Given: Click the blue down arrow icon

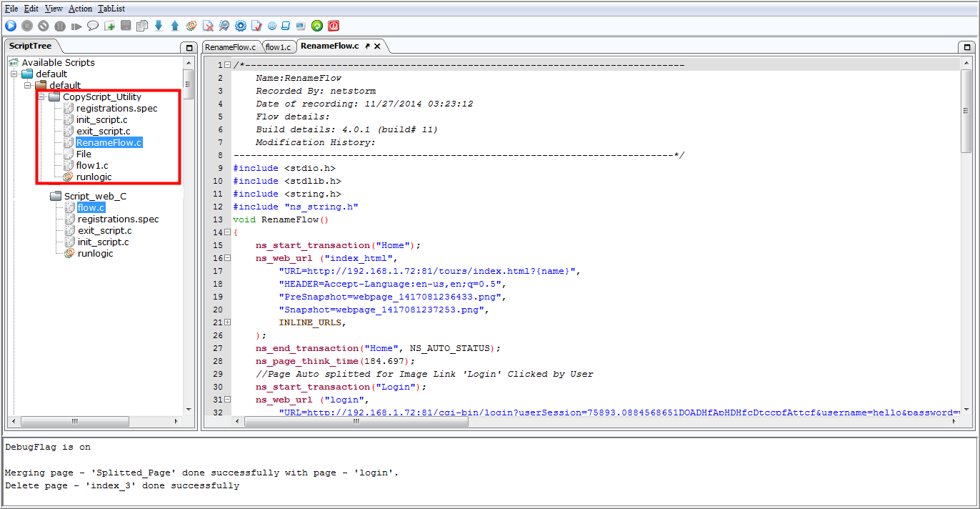Looking at the screenshot, I should click(159, 26).
